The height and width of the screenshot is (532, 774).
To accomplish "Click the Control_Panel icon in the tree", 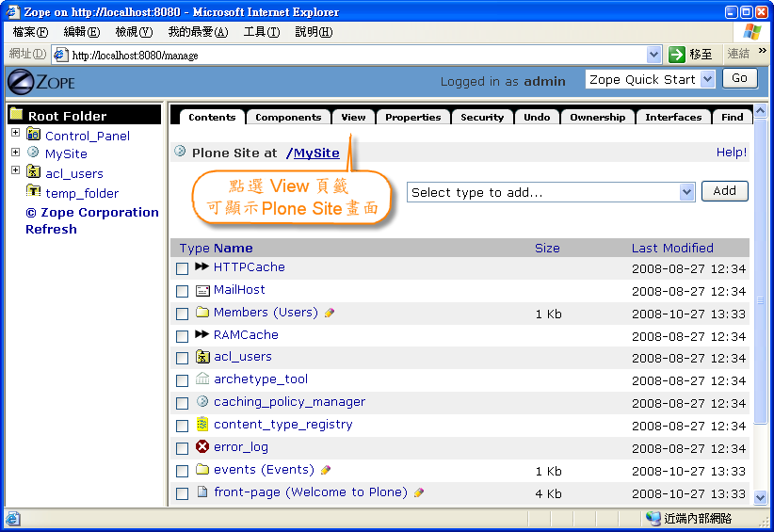I will click(x=34, y=134).
